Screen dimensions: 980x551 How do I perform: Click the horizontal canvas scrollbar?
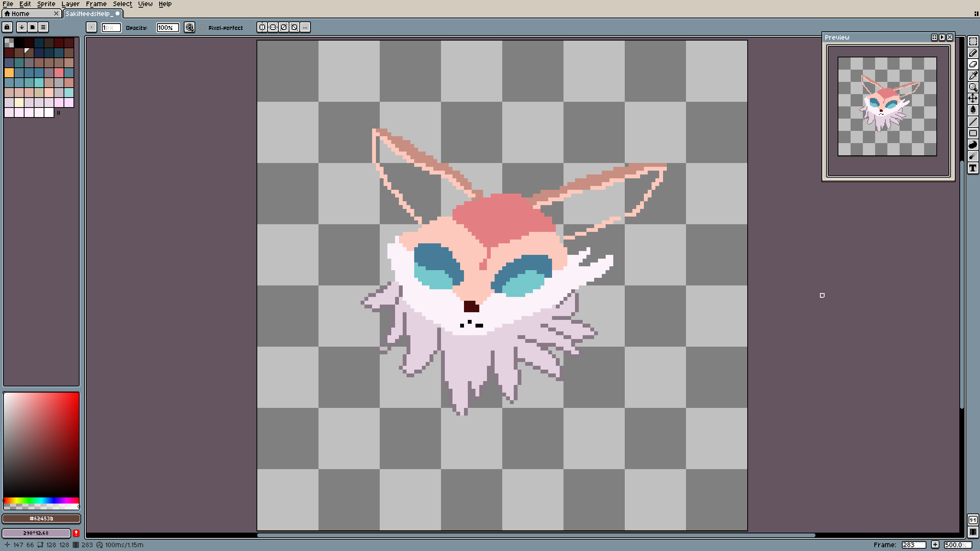(536, 535)
